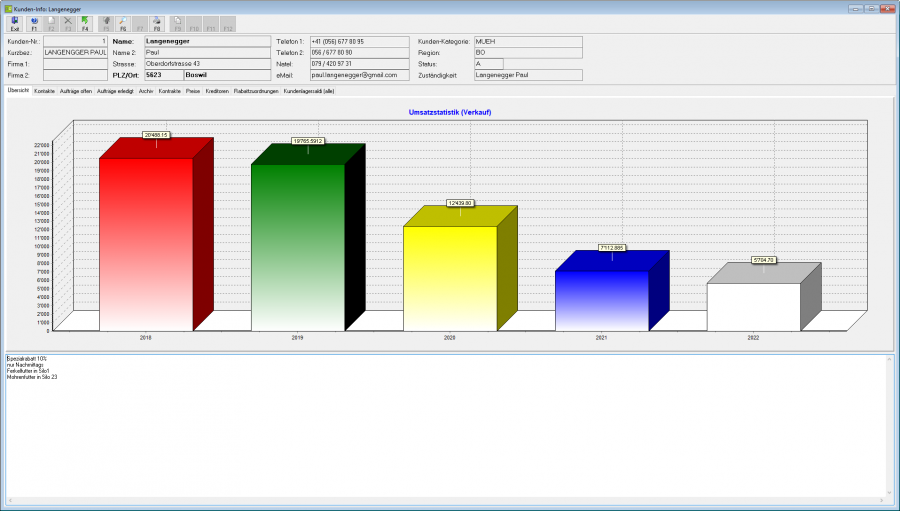This screenshot has width=900, height=511.
Task: Click the Strasse field Oberdorfstrasse 43
Action: [207, 64]
